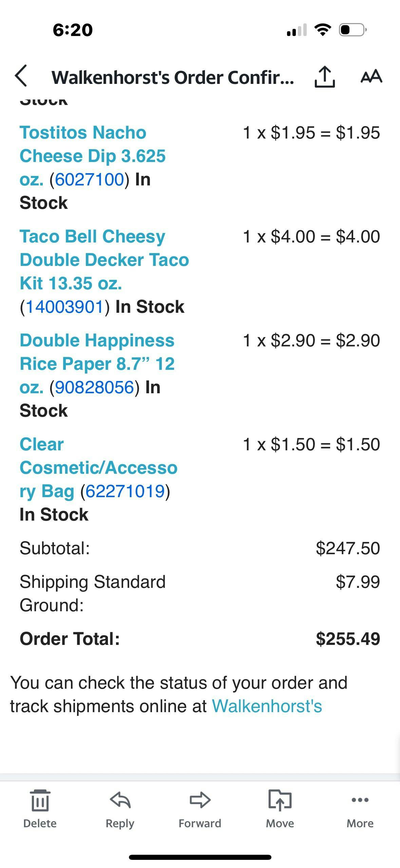Tap the Reply arrow icon
Screen dimensions: 400x868
tap(120, 800)
